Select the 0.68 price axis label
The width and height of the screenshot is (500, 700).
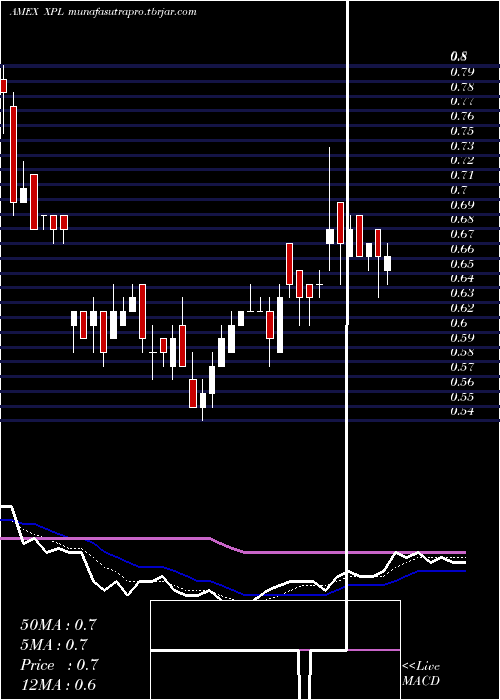click(x=462, y=219)
